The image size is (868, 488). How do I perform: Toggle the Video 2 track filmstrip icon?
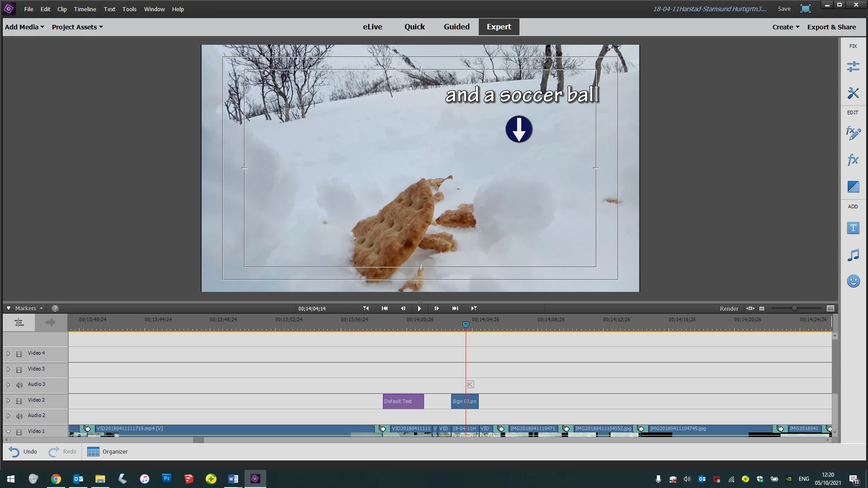tap(19, 401)
